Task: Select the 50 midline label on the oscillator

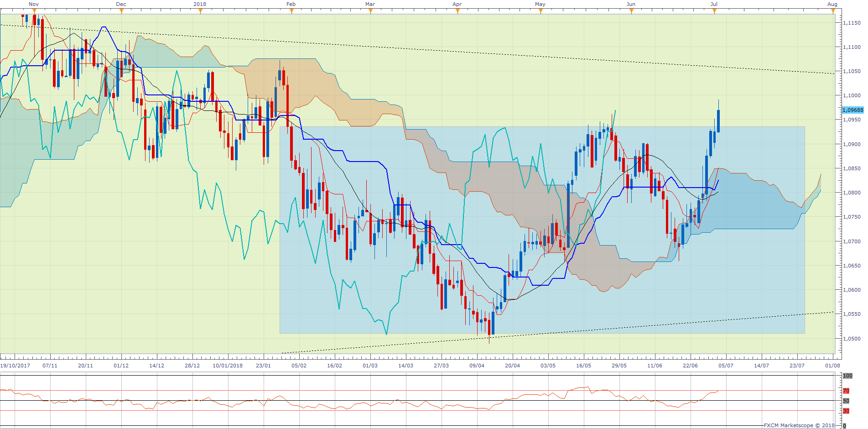Action: coord(846,401)
